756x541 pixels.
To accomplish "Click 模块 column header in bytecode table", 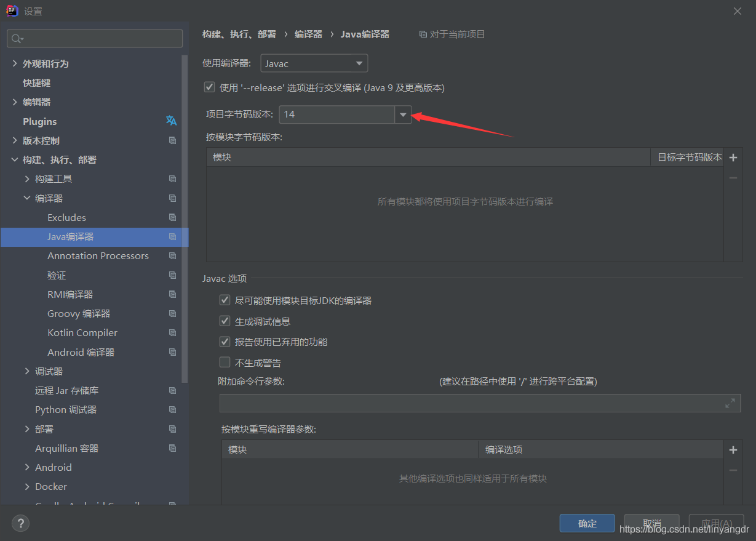I will [x=428, y=158].
